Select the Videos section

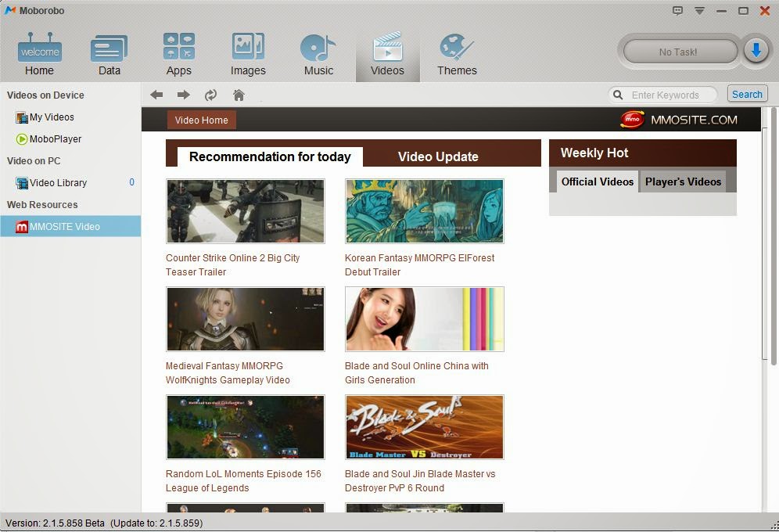pos(387,54)
